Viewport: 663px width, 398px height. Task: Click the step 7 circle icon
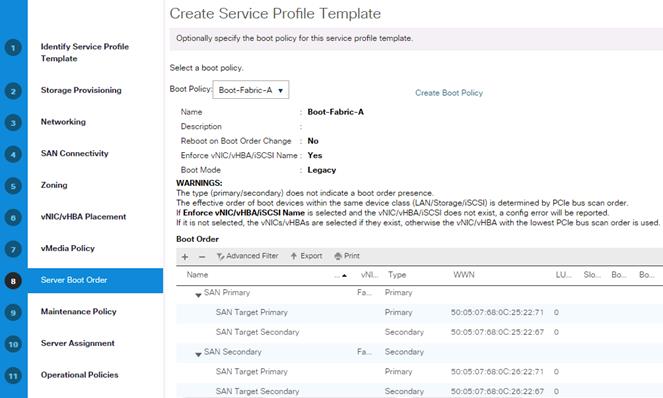(13, 249)
